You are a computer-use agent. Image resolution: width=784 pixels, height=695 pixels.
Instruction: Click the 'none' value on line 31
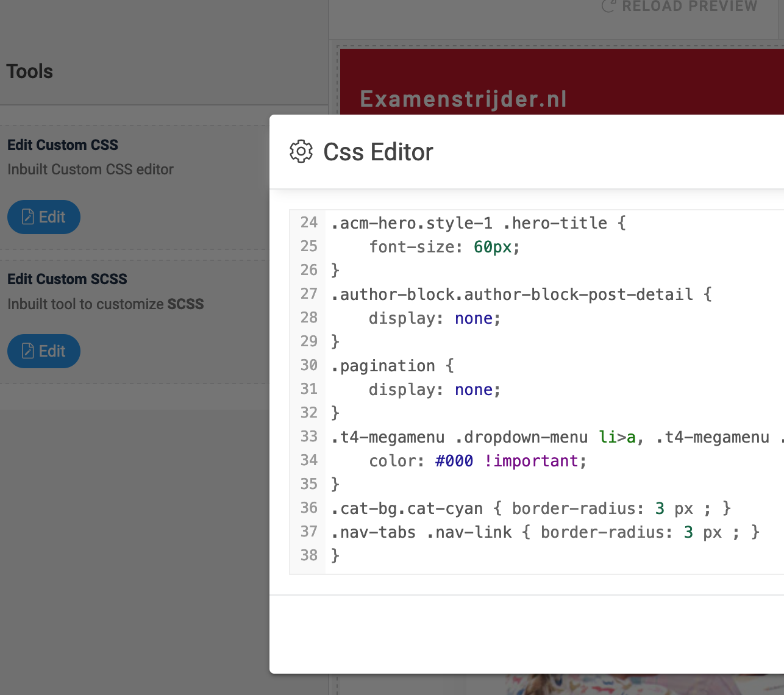[x=474, y=390]
